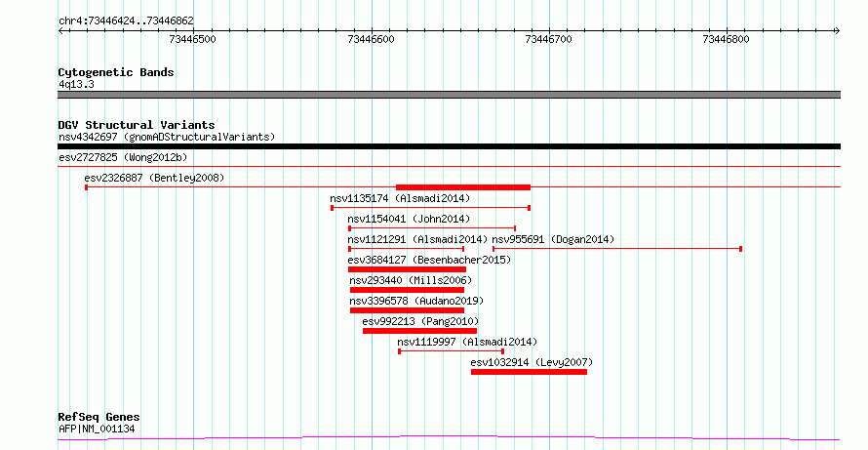Click the red nsv3396578 variant bar
Viewport: 868px width, 450px height.
407,310
